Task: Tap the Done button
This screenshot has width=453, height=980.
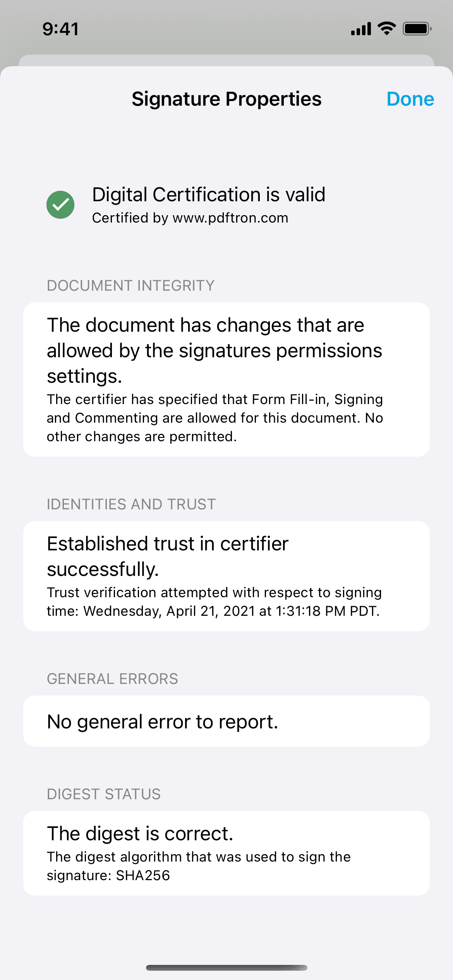Action: [410, 99]
